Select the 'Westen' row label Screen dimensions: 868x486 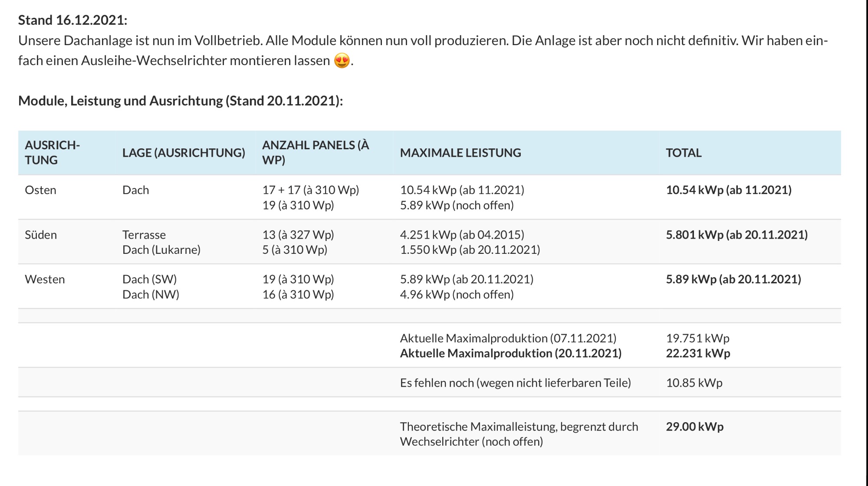[45, 279]
